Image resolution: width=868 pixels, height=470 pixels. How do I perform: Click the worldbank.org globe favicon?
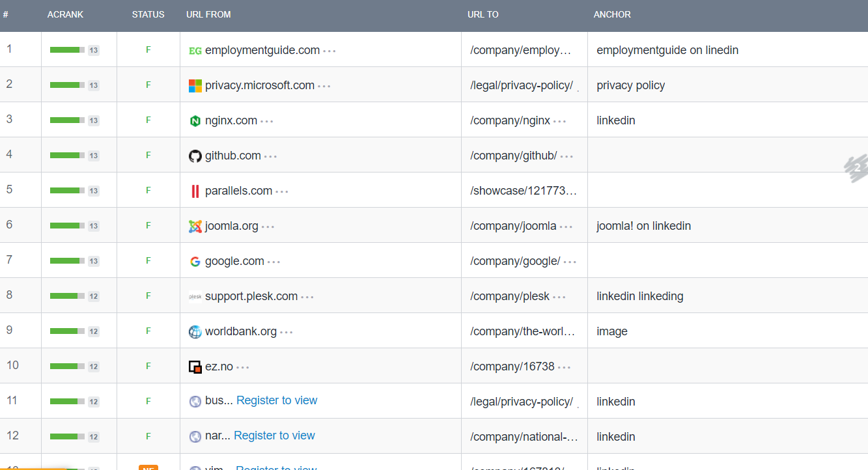click(x=195, y=331)
